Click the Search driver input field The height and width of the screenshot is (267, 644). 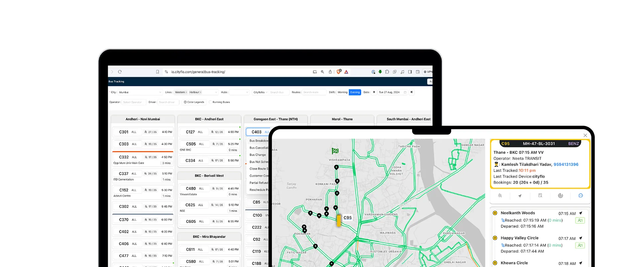(169, 102)
